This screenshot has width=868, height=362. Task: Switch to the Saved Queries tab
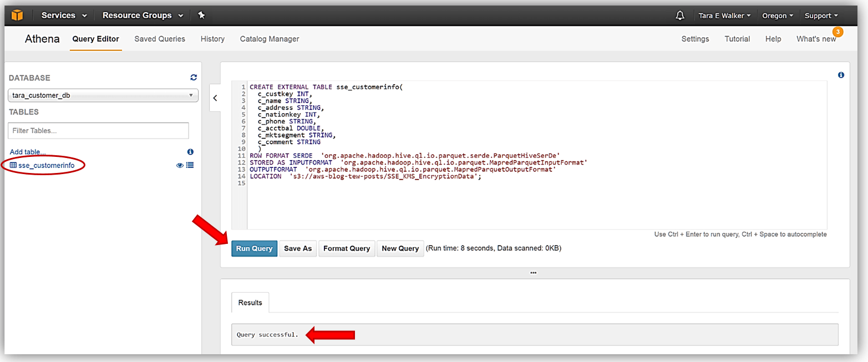coord(160,39)
